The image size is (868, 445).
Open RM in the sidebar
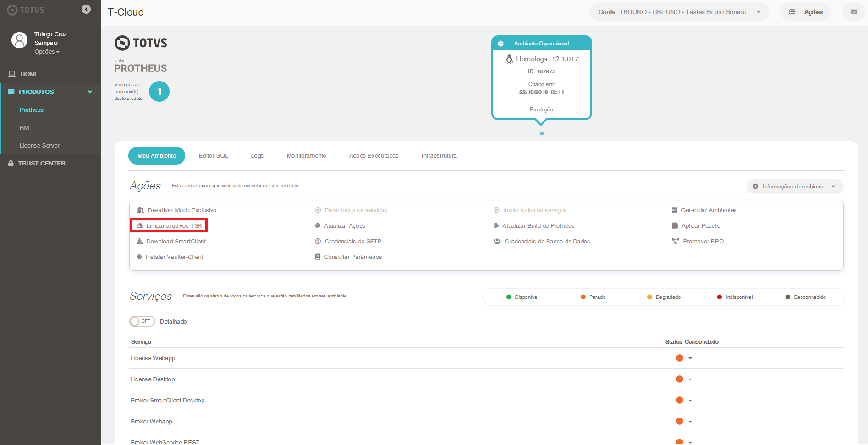click(x=24, y=127)
